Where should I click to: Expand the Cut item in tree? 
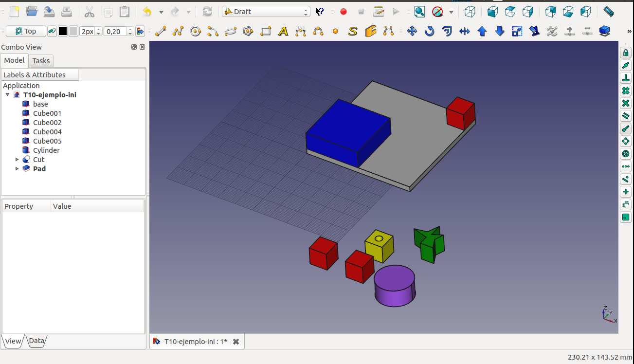pos(17,160)
